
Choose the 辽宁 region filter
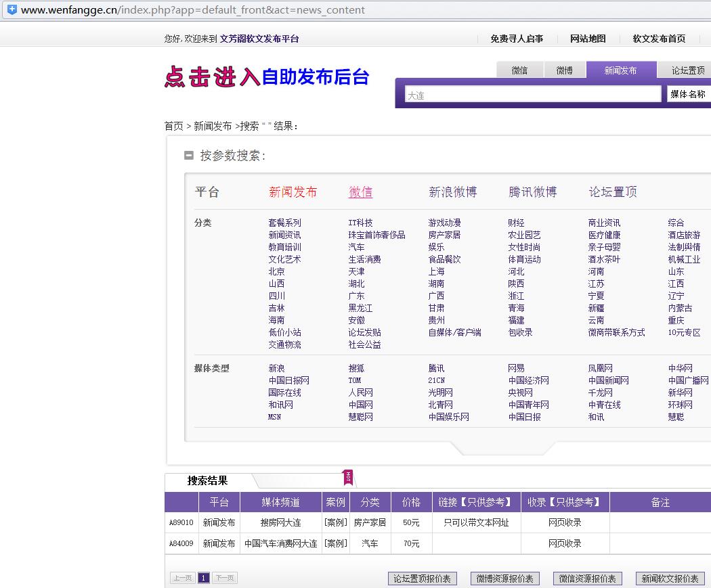click(x=676, y=296)
